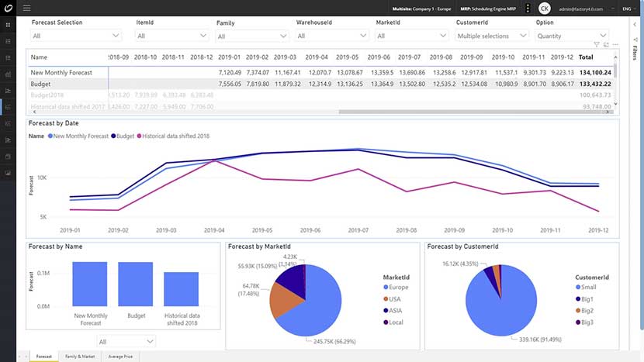Click table vertical scrollbar up arrow
Image resolution: width=644 pixels, height=362 pixels.
615,57
